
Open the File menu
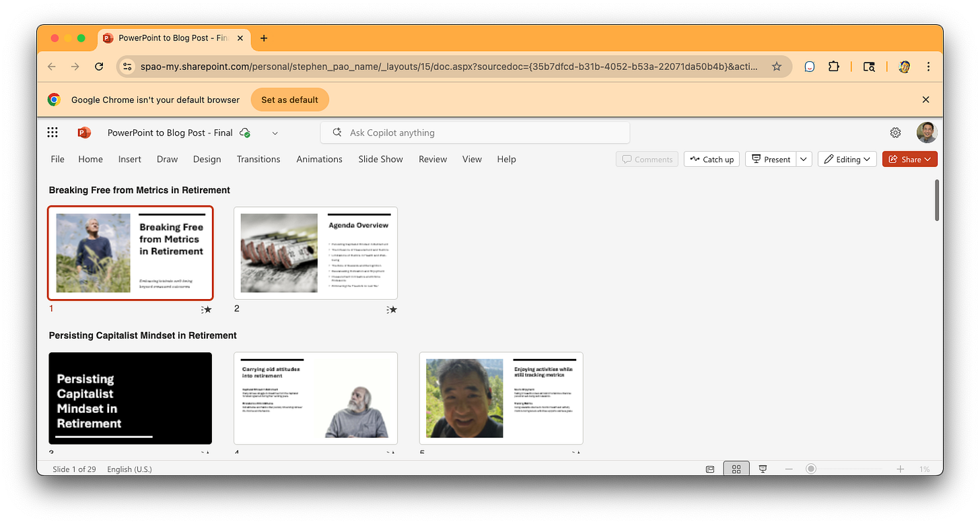click(58, 159)
